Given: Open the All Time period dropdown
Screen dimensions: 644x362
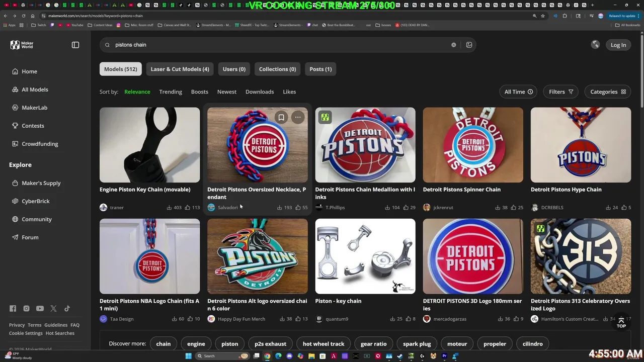Looking at the screenshot, I should pos(518,92).
